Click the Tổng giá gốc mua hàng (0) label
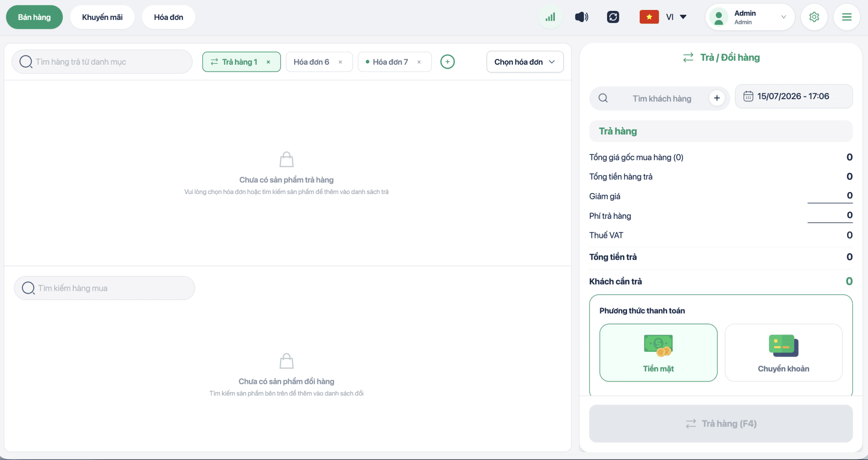This screenshot has height=460, width=868. (636, 157)
